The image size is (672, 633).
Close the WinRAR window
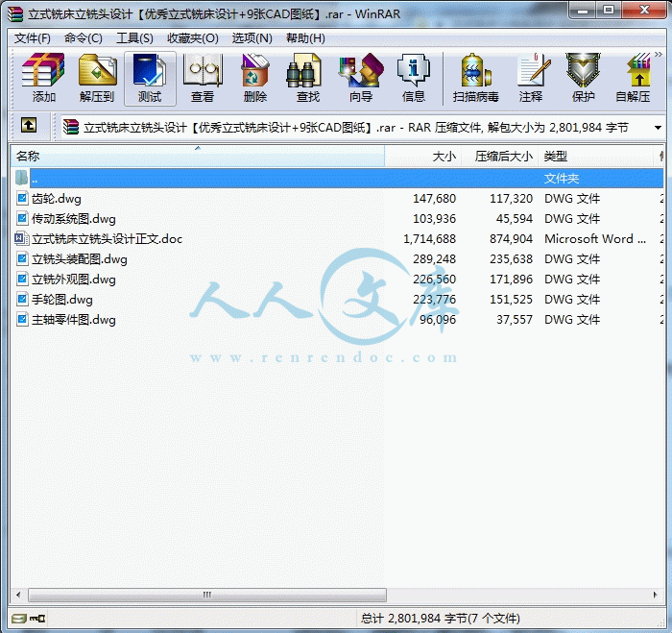coord(644,11)
